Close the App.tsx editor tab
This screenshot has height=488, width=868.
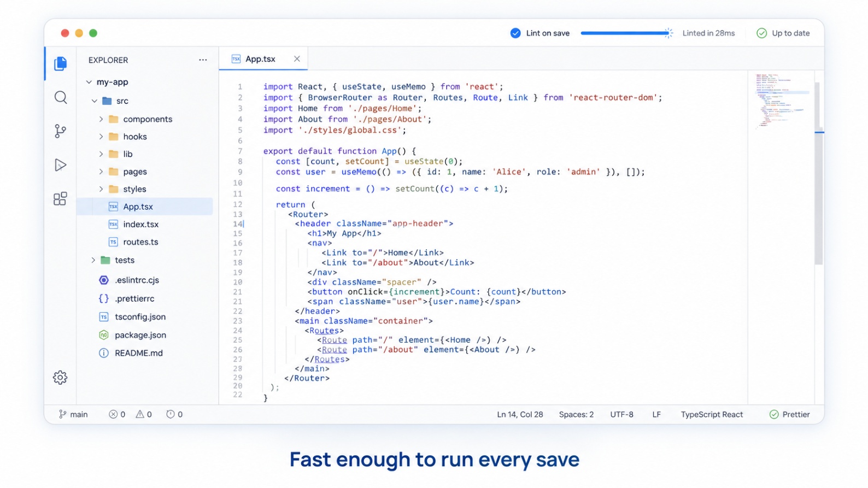[x=297, y=59]
